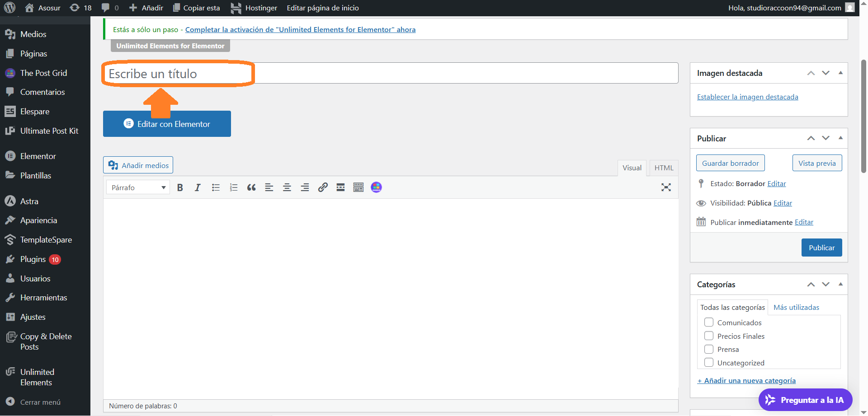
Task: Click Establecer la imagen destacada link
Action: 747,97
